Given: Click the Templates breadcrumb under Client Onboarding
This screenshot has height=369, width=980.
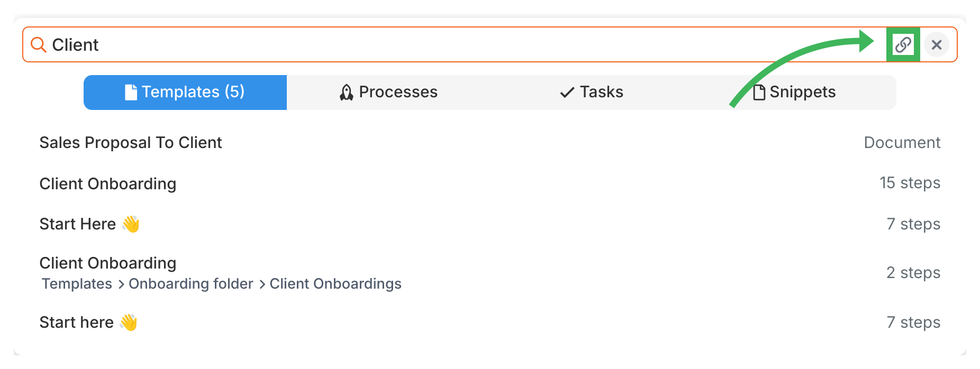Looking at the screenshot, I should (77, 284).
